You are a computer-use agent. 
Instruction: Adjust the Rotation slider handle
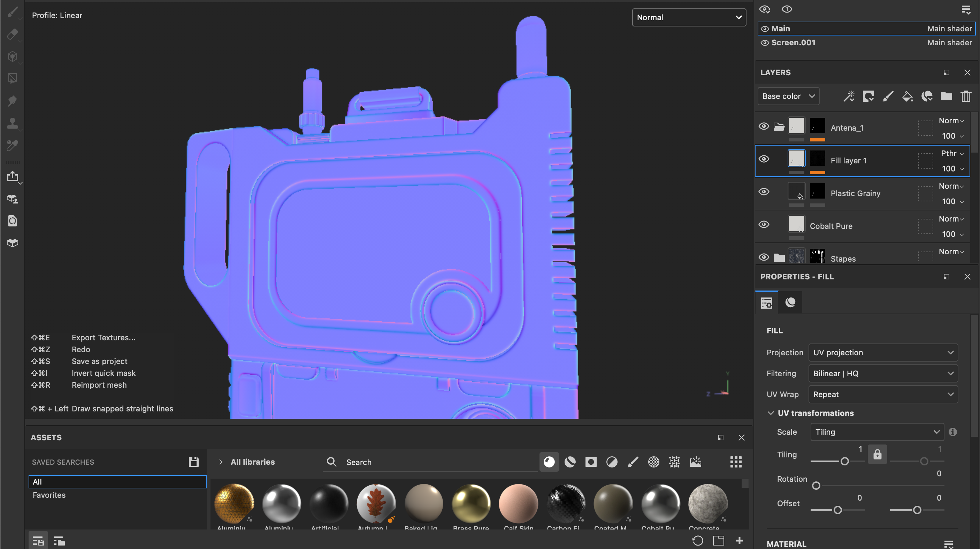[816, 486]
